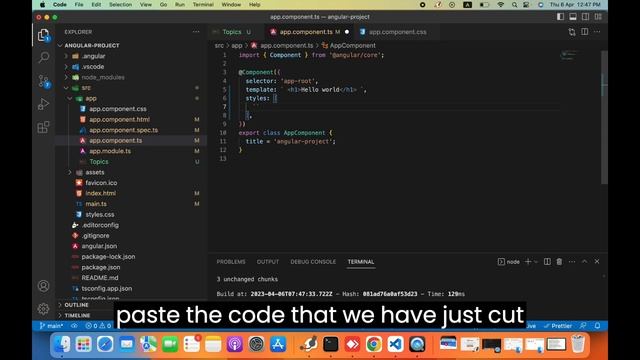This screenshot has width=640, height=360.
Task: Kill terminal with trash icon
Action: click(x=559, y=262)
